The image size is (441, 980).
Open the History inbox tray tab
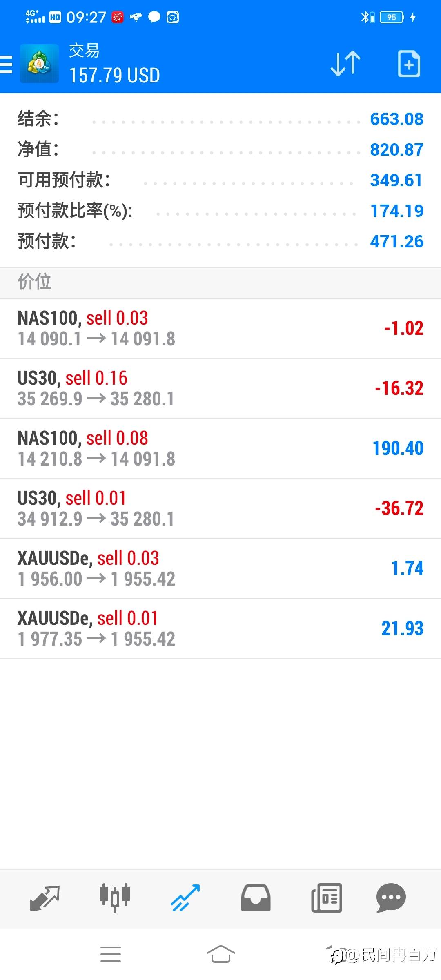[x=256, y=898]
